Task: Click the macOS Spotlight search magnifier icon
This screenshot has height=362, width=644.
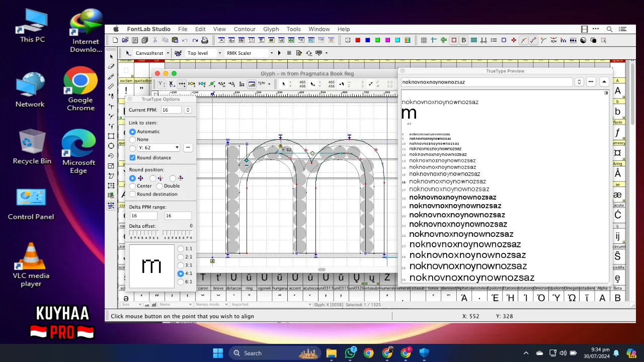Action: coord(609,29)
